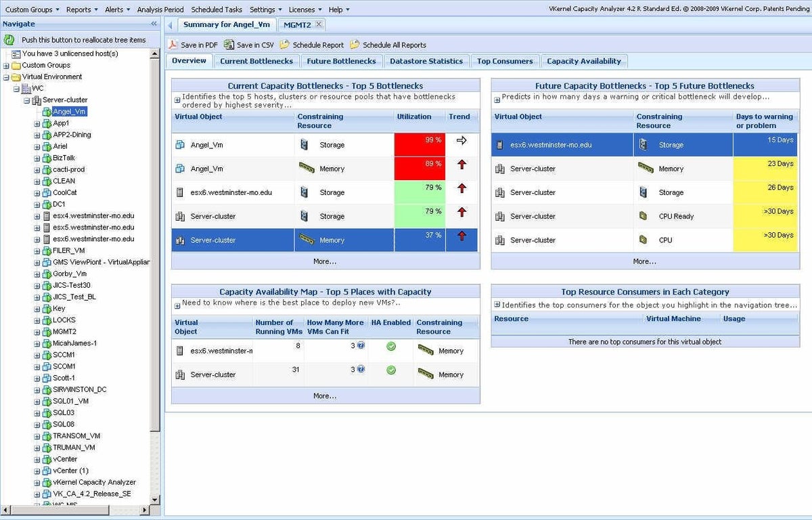812x520 pixels.
Task: Click the esx4.westminster-mo.edu host icon in tree
Action: [47, 216]
